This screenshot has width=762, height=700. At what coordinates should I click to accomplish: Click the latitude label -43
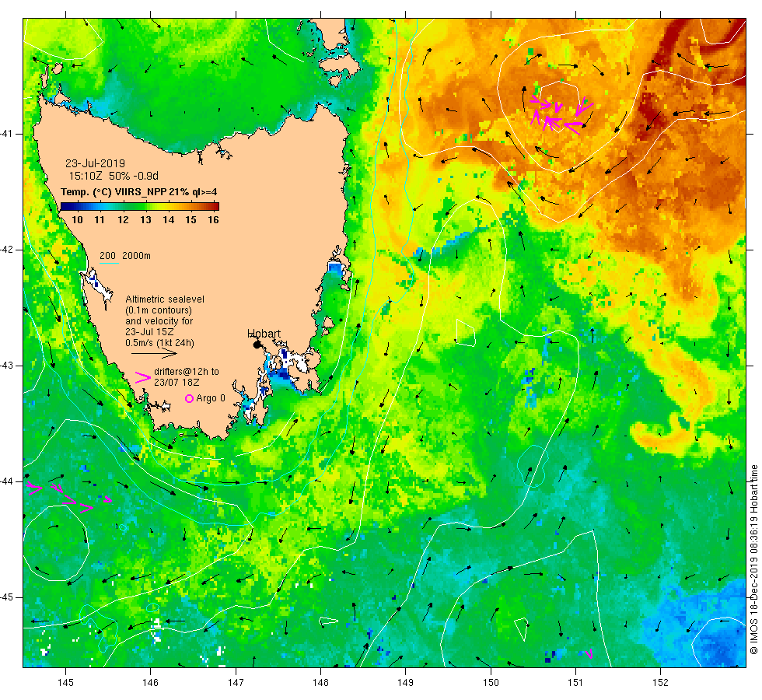coord(6,366)
